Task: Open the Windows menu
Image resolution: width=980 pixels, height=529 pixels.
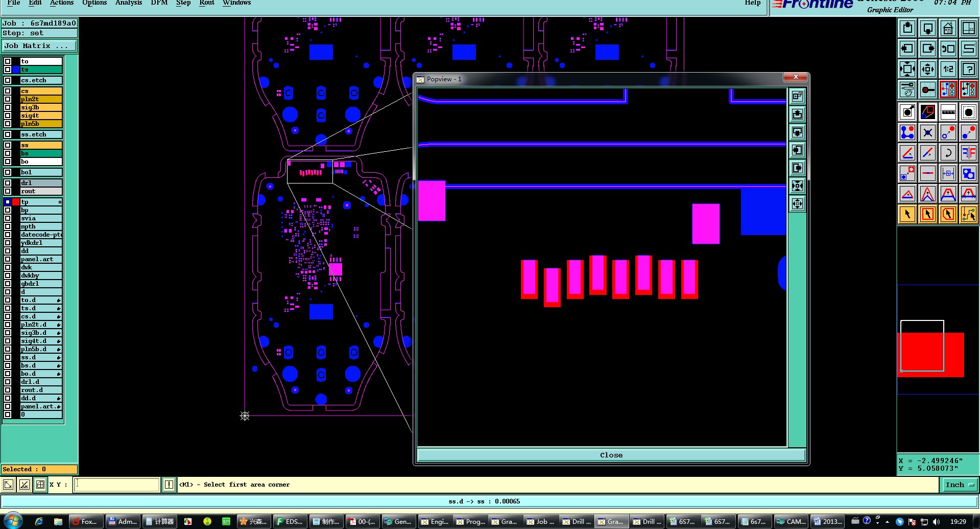Action: 237,3
